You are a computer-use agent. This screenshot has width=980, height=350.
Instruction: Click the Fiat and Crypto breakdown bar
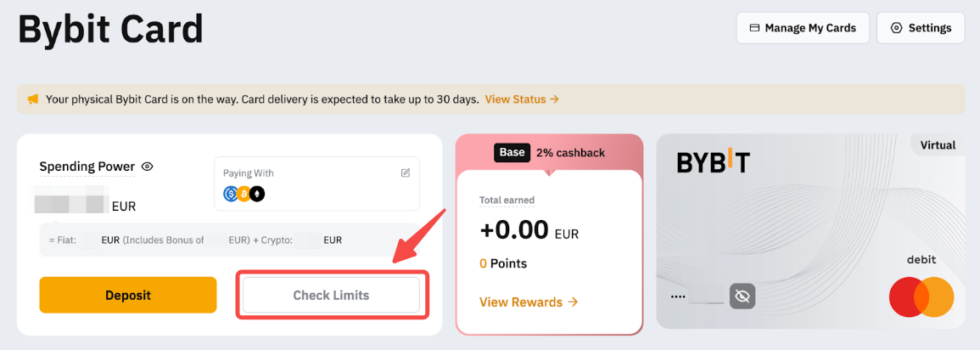click(229, 240)
